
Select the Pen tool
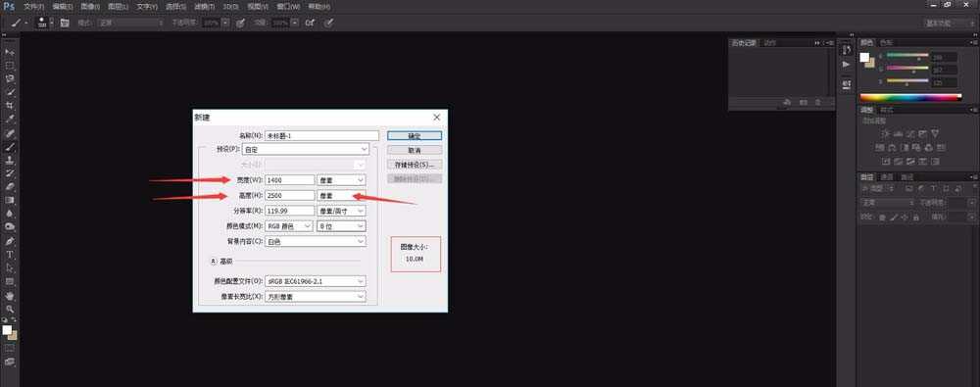point(10,241)
